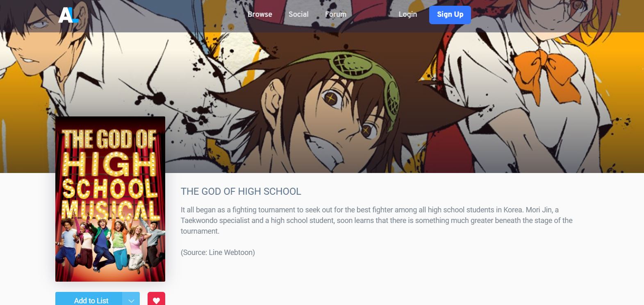Open the Social menu item
The width and height of the screenshot is (644, 305).
pyautogui.click(x=298, y=14)
